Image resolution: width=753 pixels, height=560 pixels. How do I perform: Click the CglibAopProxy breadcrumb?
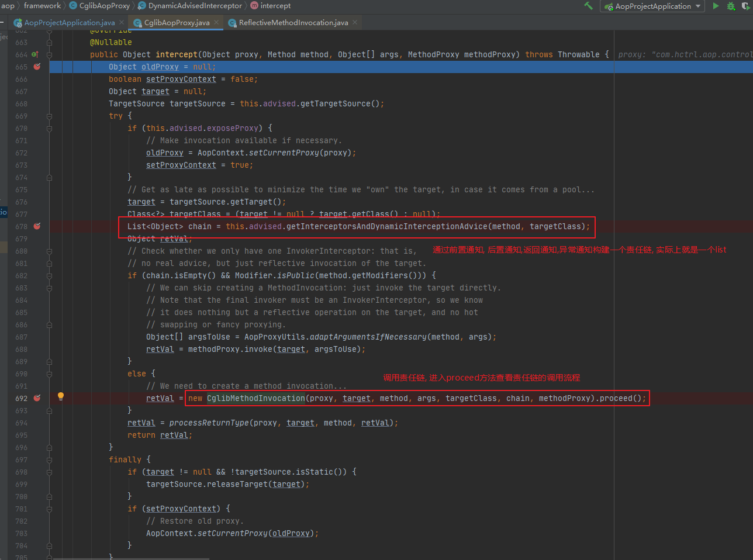tap(99, 6)
